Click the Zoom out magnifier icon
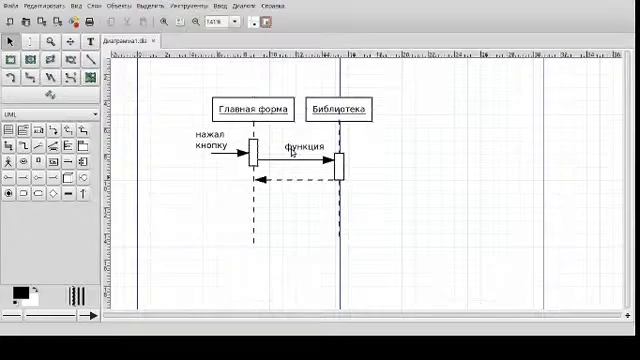The width and height of the screenshot is (640, 360). (x=196, y=22)
